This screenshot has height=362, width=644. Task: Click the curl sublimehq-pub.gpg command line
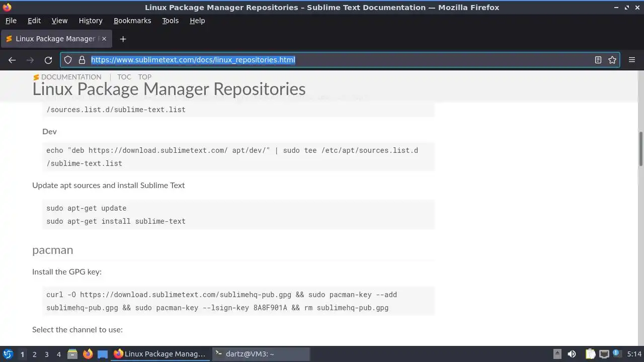(x=221, y=295)
